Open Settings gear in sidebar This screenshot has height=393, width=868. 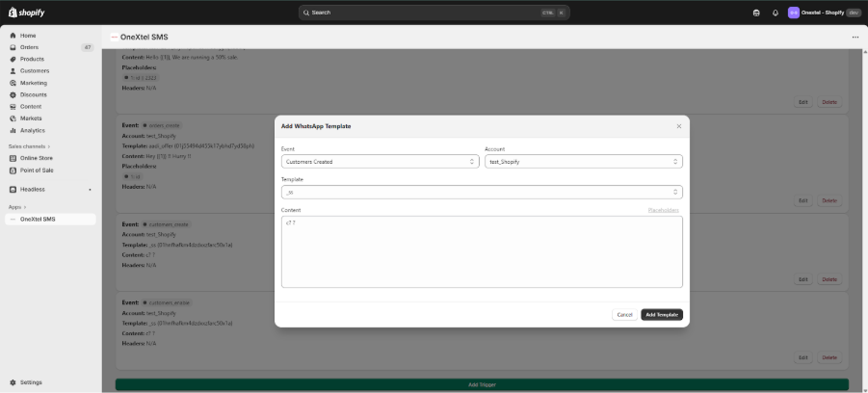(31, 382)
